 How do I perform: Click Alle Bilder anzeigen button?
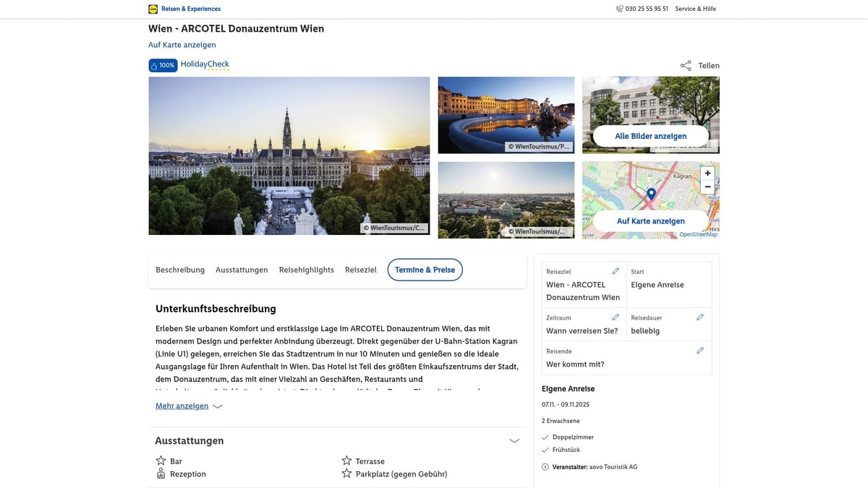coord(650,136)
